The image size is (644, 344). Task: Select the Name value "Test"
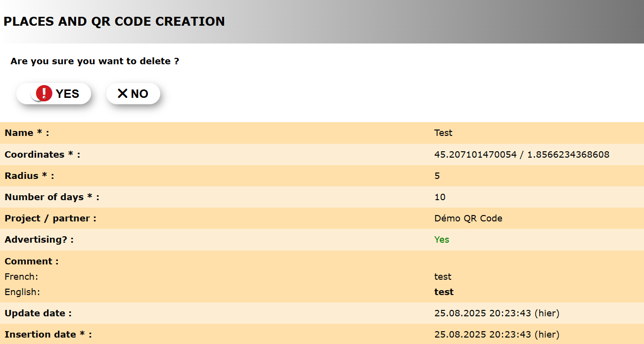point(443,133)
